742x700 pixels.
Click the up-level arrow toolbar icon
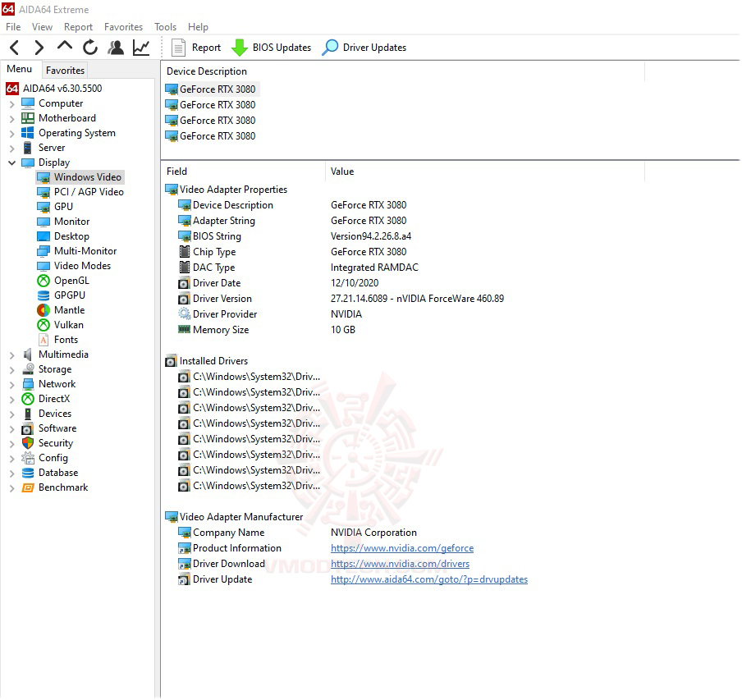pyautogui.click(x=65, y=46)
